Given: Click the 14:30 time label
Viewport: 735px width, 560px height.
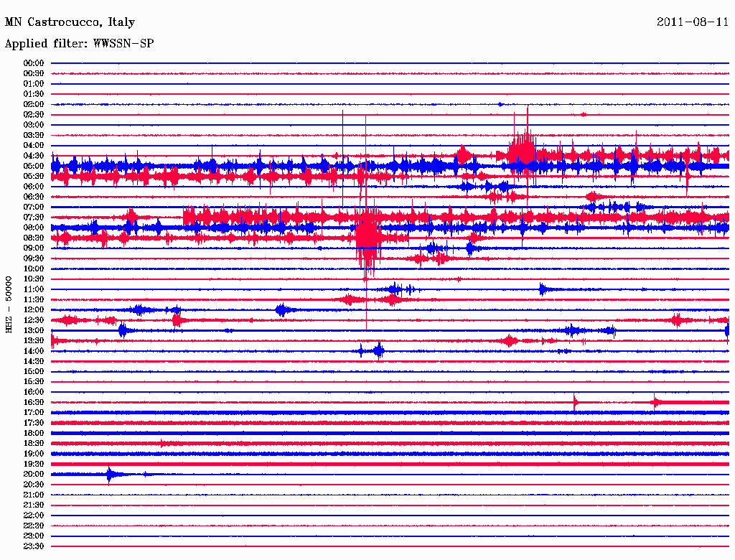Looking at the screenshot, I should pyautogui.click(x=34, y=361).
